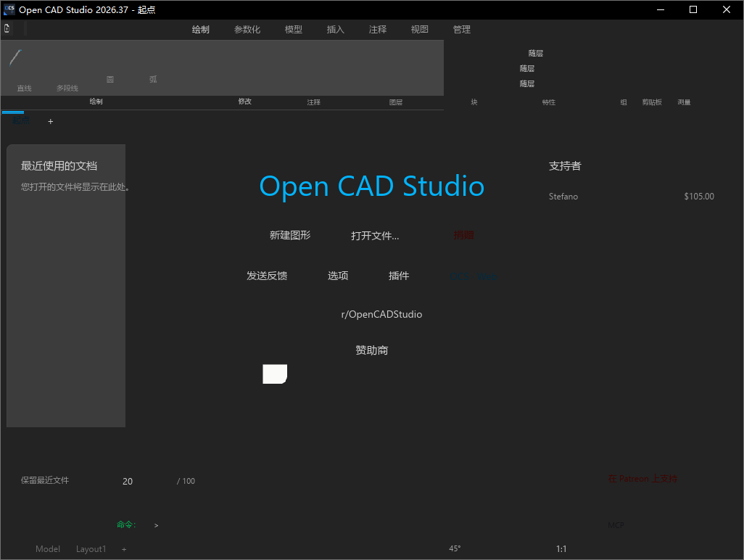Open 插件 plugins
This screenshot has height=560, width=744.
[x=399, y=276]
